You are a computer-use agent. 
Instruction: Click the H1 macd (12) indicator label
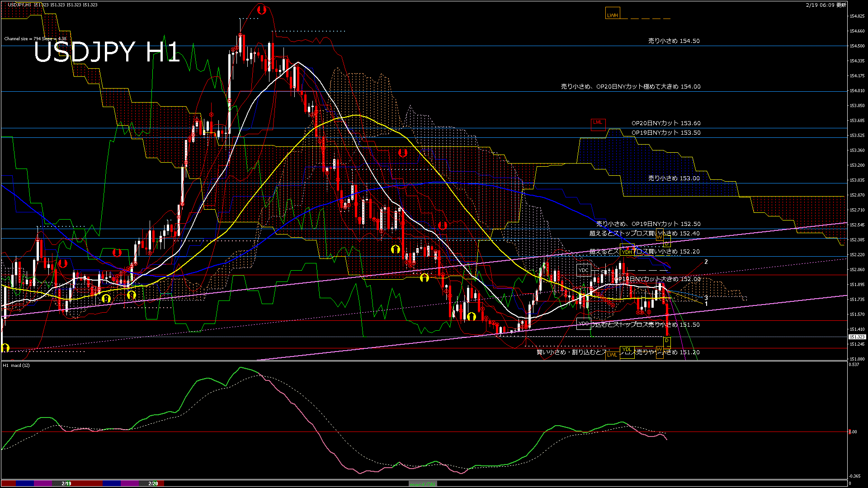click(16, 365)
